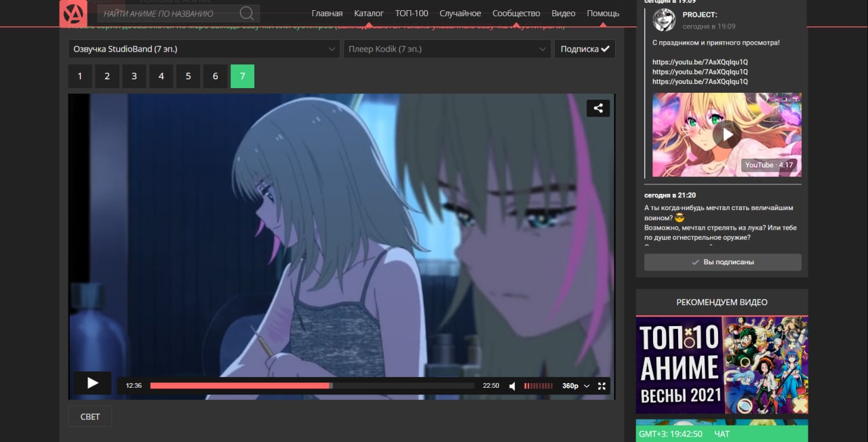The image size is (868, 442).
Task: Click the Вы подписаны button
Action: pos(723,262)
